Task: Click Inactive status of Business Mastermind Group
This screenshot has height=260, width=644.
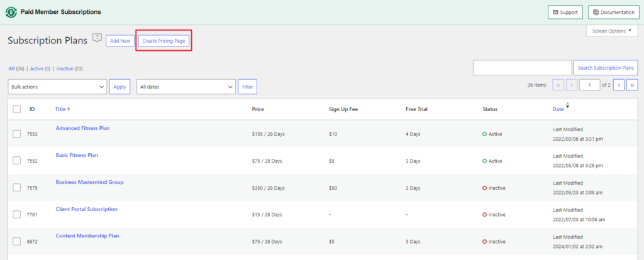Action: (x=494, y=188)
